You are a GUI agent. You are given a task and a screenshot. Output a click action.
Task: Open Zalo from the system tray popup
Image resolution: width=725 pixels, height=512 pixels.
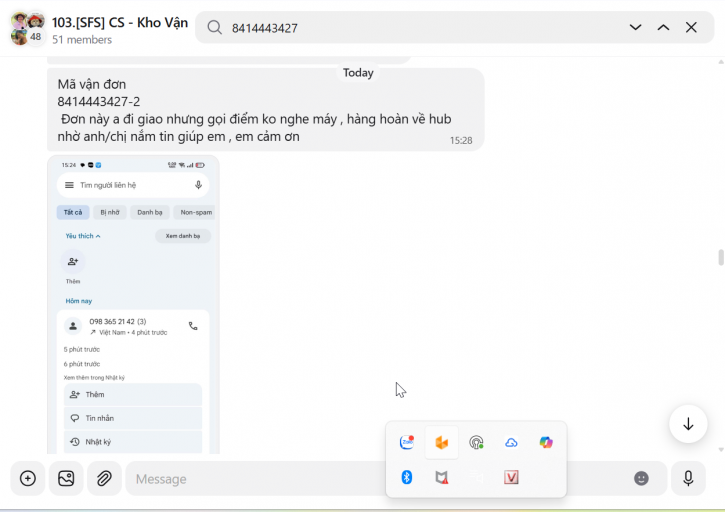(x=407, y=443)
